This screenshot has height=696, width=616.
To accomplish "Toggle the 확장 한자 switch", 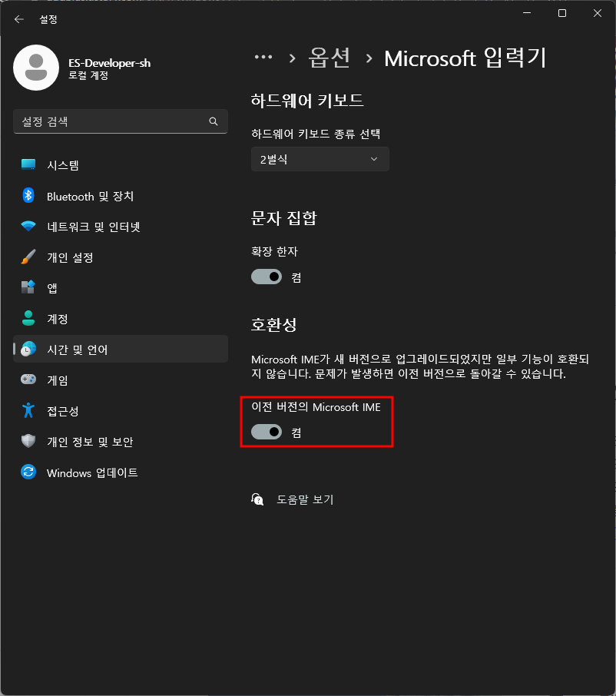I will click(267, 277).
